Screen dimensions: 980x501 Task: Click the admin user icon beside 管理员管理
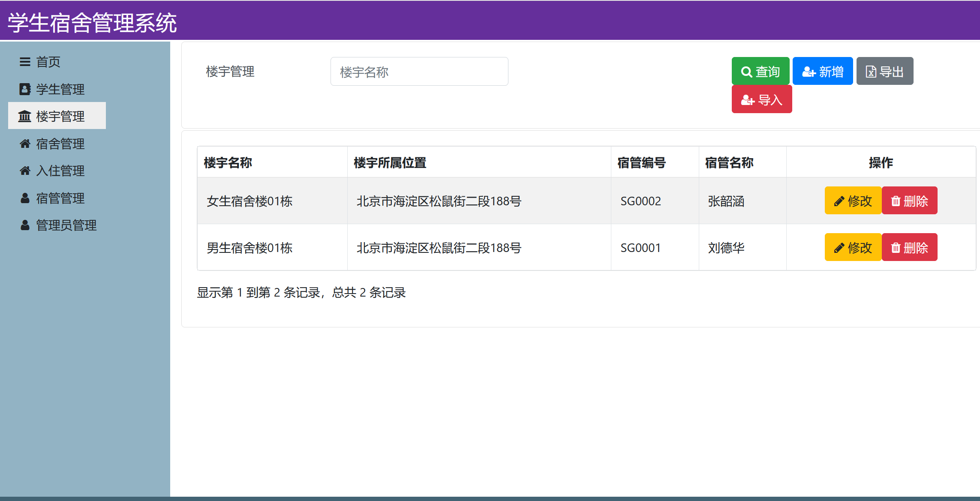click(24, 225)
